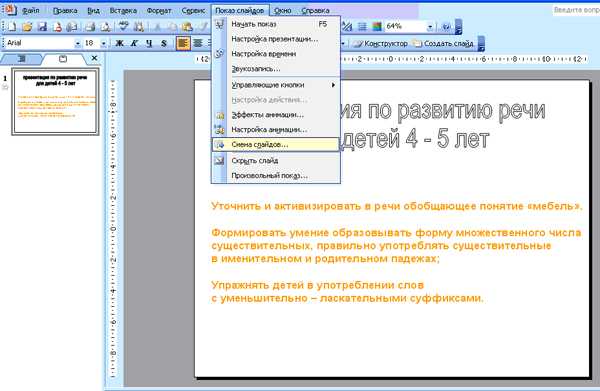Expand the Arial font name dropdown
Viewport: 600px width, 391px height.
[x=78, y=44]
